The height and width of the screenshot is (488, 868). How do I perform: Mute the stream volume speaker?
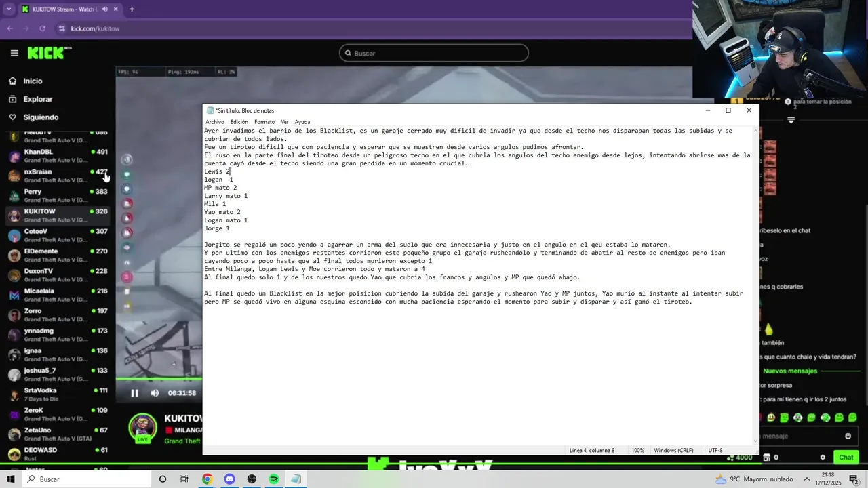pos(155,393)
